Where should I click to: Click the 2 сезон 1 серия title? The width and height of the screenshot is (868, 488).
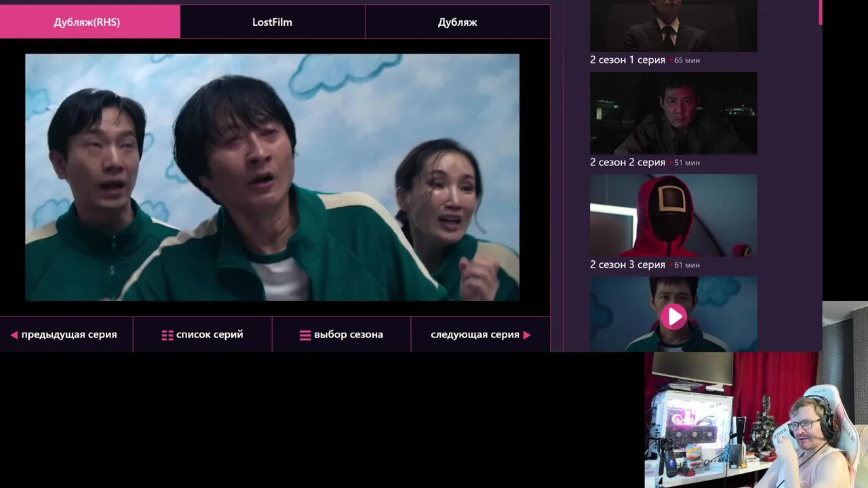[x=627, y=60]
